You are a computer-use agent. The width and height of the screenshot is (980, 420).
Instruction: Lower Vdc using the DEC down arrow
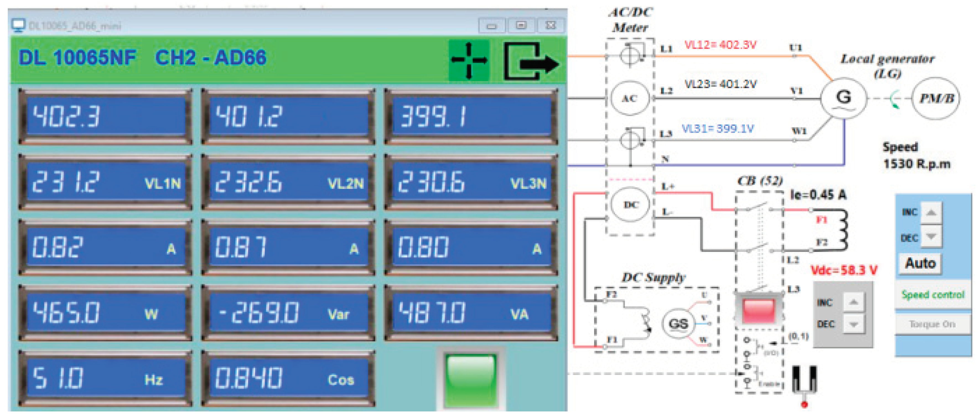click(x=853, y=324)
